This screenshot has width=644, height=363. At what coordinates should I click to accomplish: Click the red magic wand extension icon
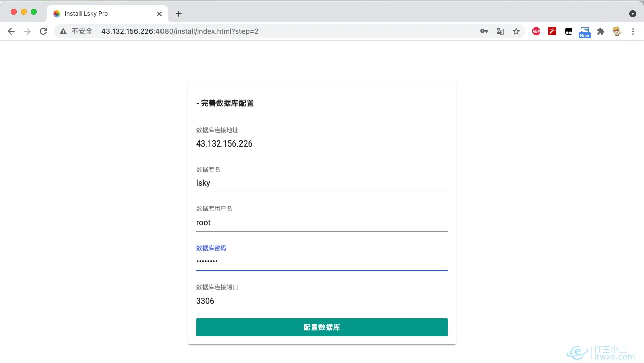(552, 31)
